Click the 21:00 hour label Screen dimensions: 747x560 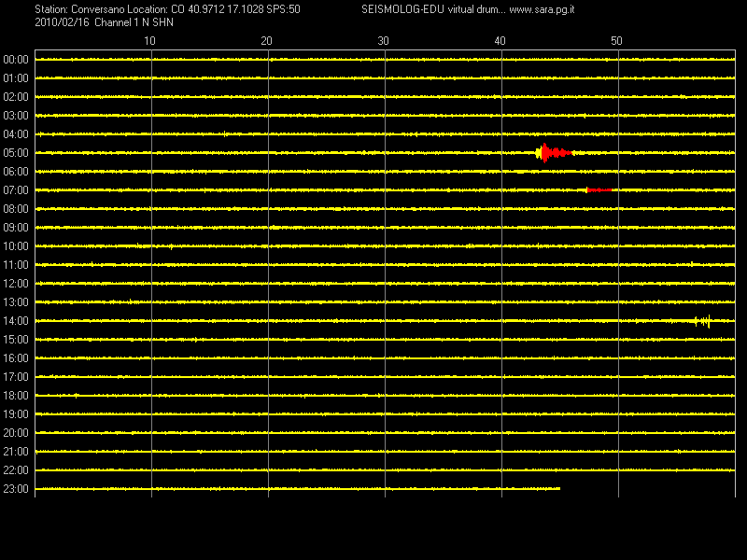(x=16, y=452)
